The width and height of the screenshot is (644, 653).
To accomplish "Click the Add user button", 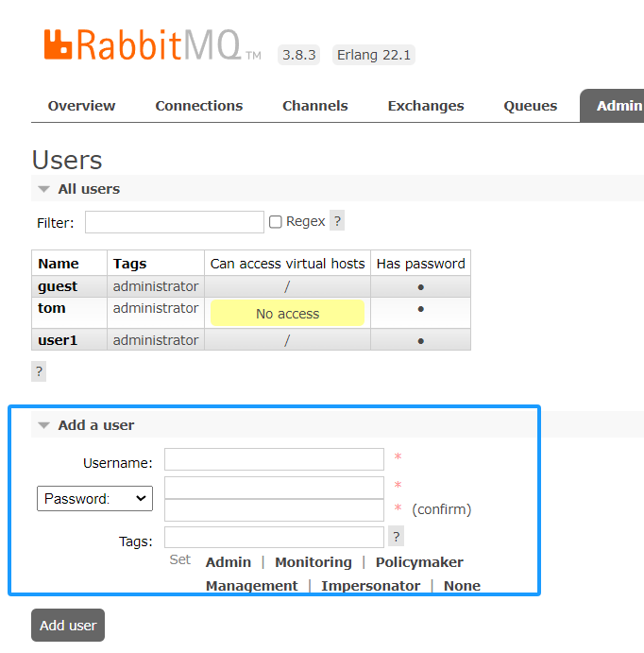I will point(68,625).
